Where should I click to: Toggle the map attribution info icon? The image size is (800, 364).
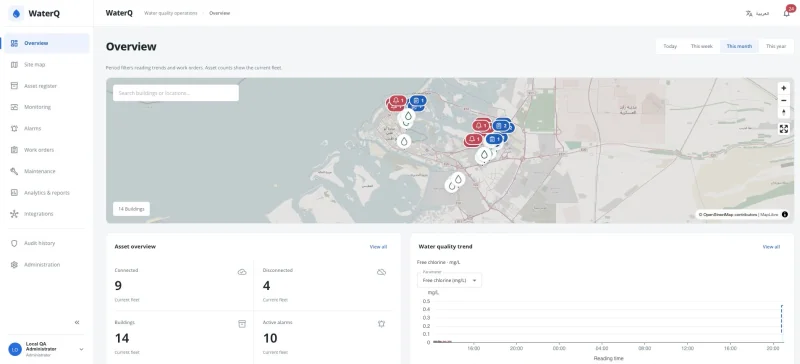pos(785,215)
